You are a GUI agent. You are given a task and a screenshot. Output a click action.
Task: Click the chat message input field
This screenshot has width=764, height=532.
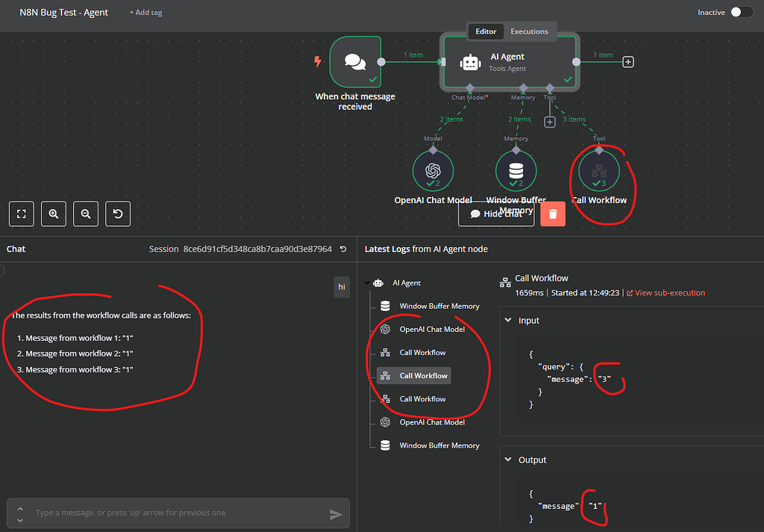click(x=179, y=513)
